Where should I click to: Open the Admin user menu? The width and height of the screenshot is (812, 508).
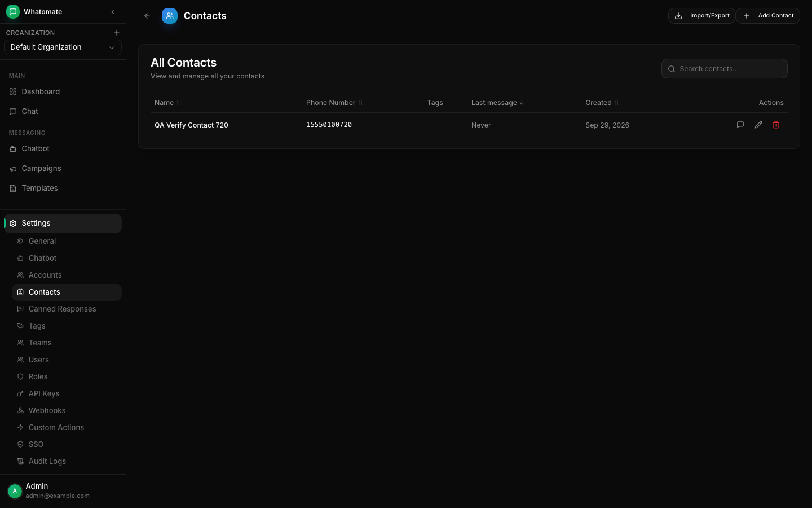click(x=63, y=491)
